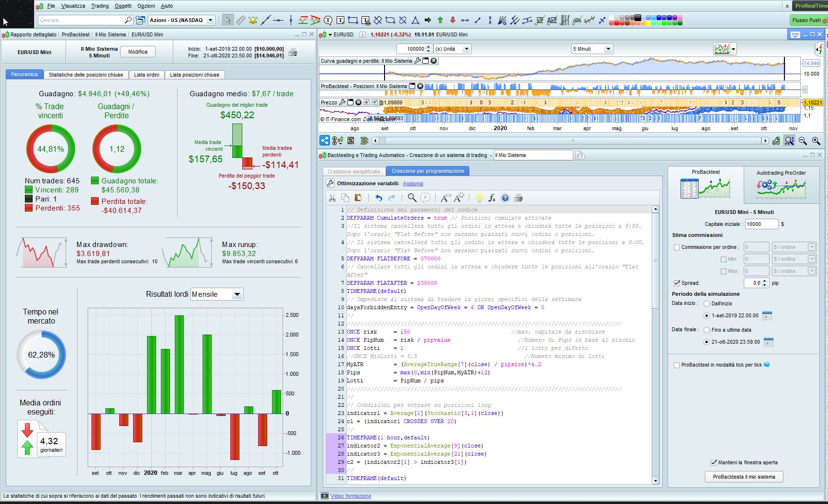Screen dimensions: 828x504
Task: Pick the black color swatch
Action: 638,18
